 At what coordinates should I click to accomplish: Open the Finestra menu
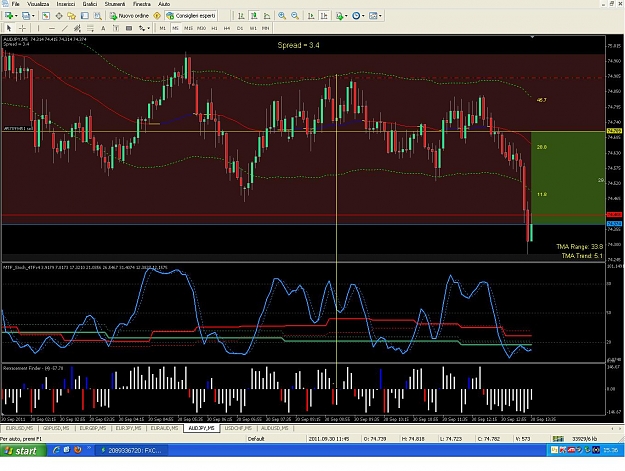tap(142, 4)
